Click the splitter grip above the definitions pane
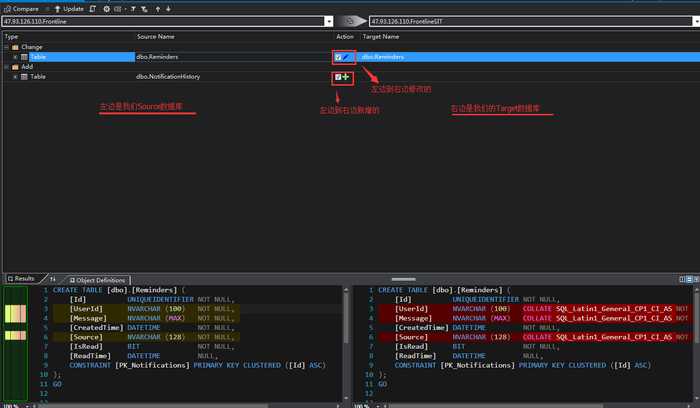This screenshot has height=408, width=700. click(x=403, y=279)
